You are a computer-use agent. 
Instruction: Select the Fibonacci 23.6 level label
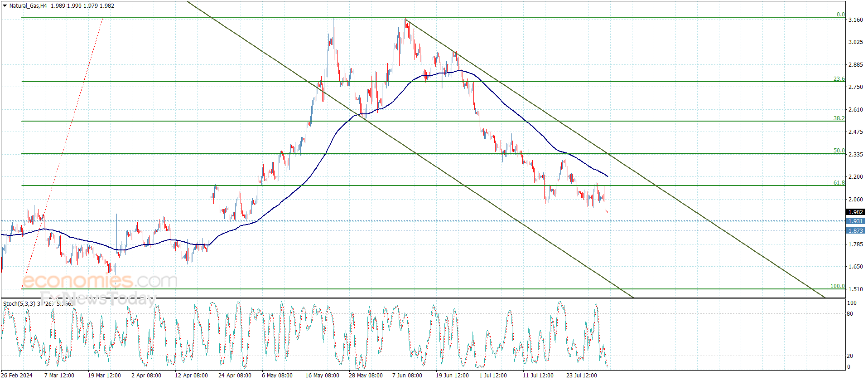point(839,79)
